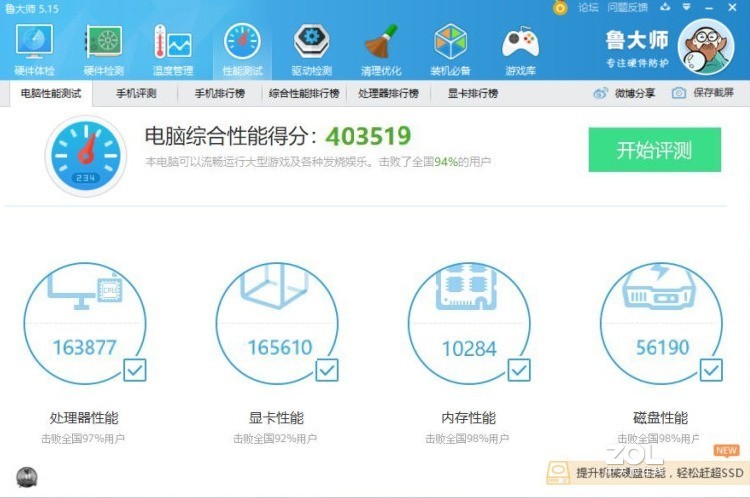Open the SSD upgrade promotion banner

coord(648,473)
